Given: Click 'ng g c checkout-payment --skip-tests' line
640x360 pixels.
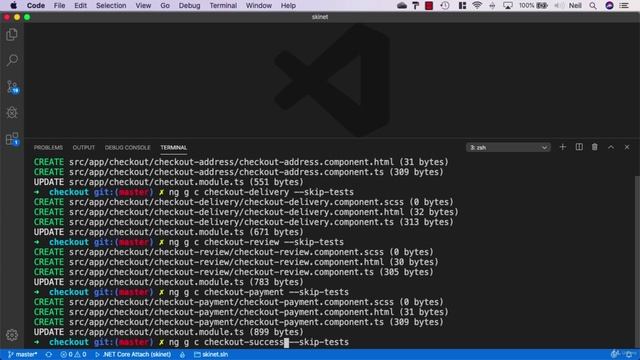Looking at the screenshot, I should [259, 292].
